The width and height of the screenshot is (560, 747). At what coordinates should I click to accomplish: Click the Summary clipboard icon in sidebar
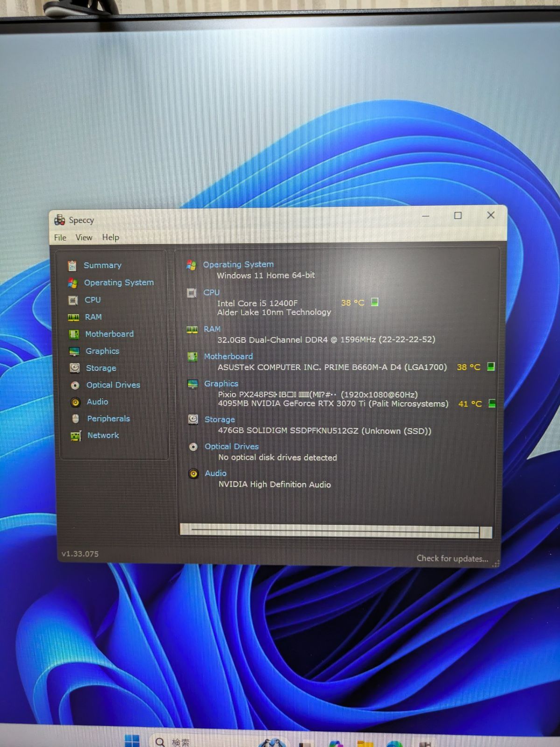coord(72,266)
